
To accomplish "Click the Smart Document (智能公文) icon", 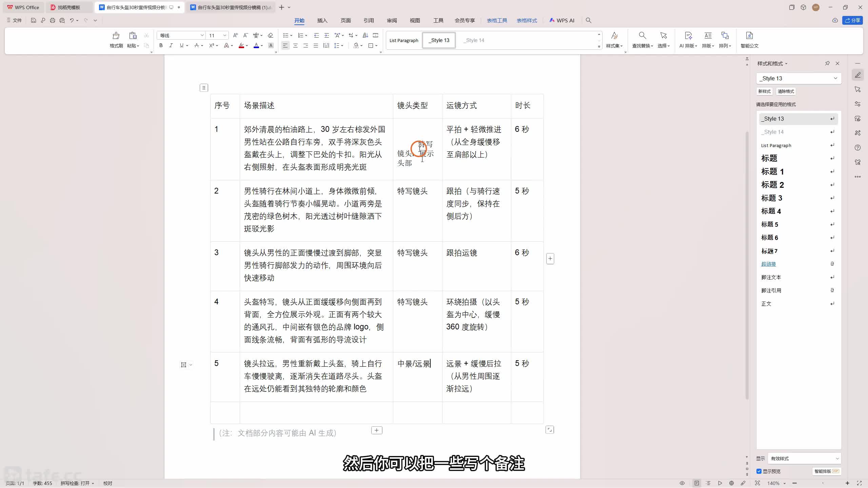I will [749, 36].
